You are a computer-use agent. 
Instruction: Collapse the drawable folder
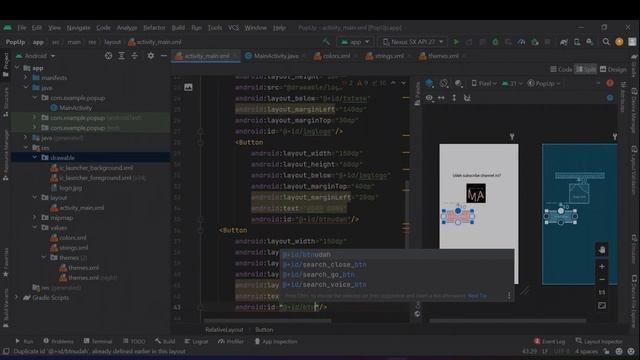35,158
